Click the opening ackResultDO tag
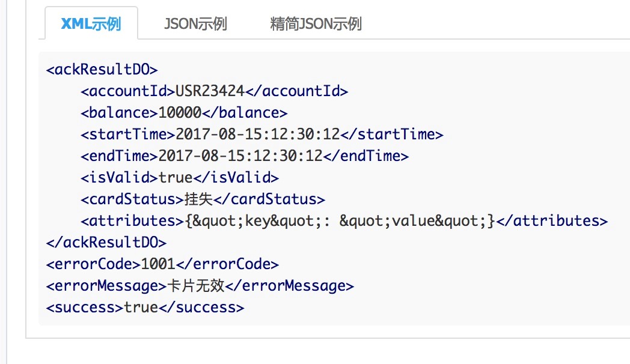 (102, 70)
